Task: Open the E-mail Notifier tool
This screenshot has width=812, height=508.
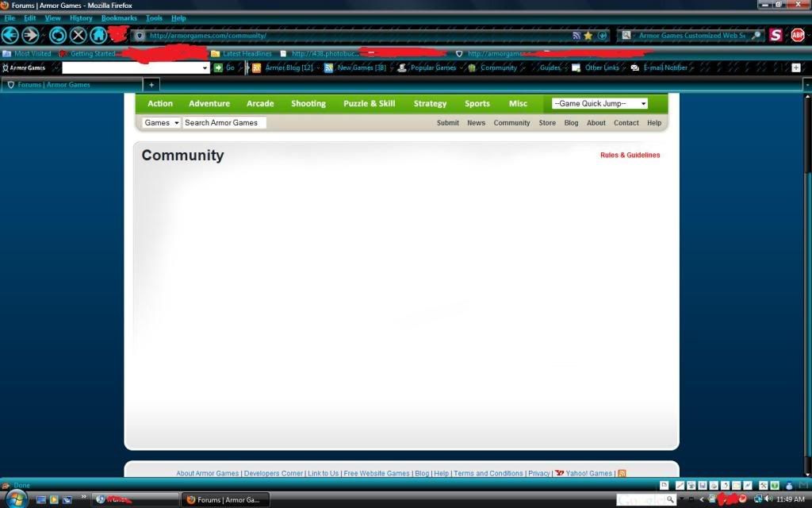Action: click(659, 68)
